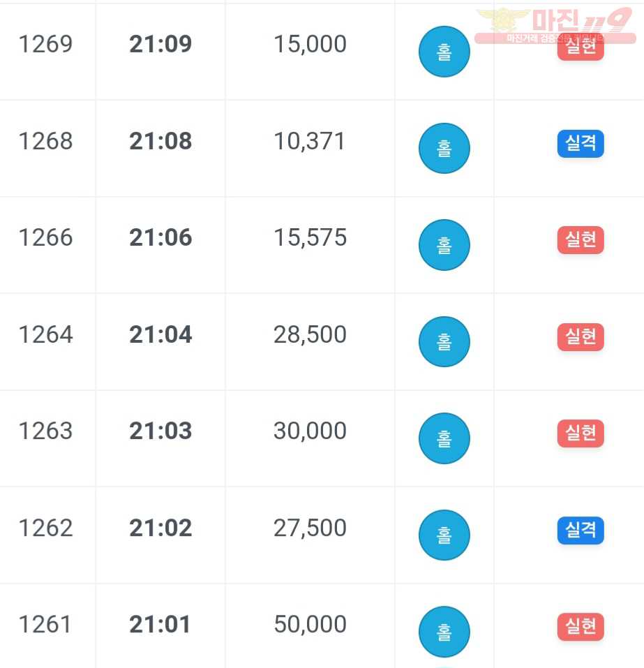Tap the 홀 circle next to 28,500
Screen dimensions: 644x668
[x=444, y=341]
